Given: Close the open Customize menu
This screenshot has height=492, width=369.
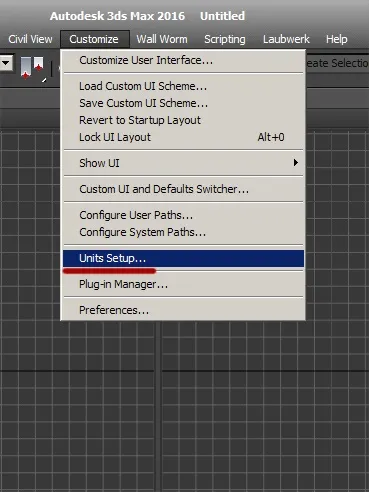Looking at the screenshot, I should coord(95,39).
